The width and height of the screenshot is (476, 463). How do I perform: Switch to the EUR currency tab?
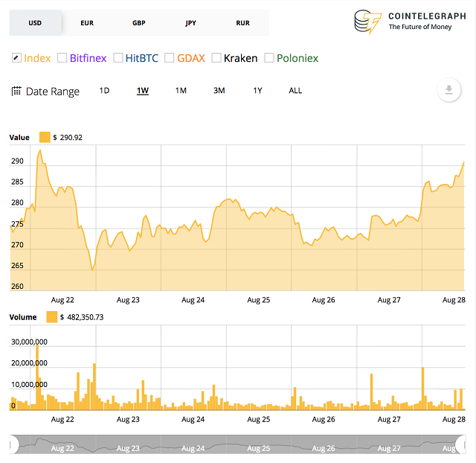click(87, 23)
